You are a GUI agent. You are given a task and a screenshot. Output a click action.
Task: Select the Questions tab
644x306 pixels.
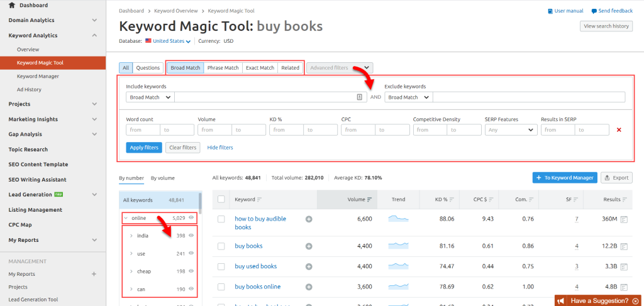click(148, 68)
